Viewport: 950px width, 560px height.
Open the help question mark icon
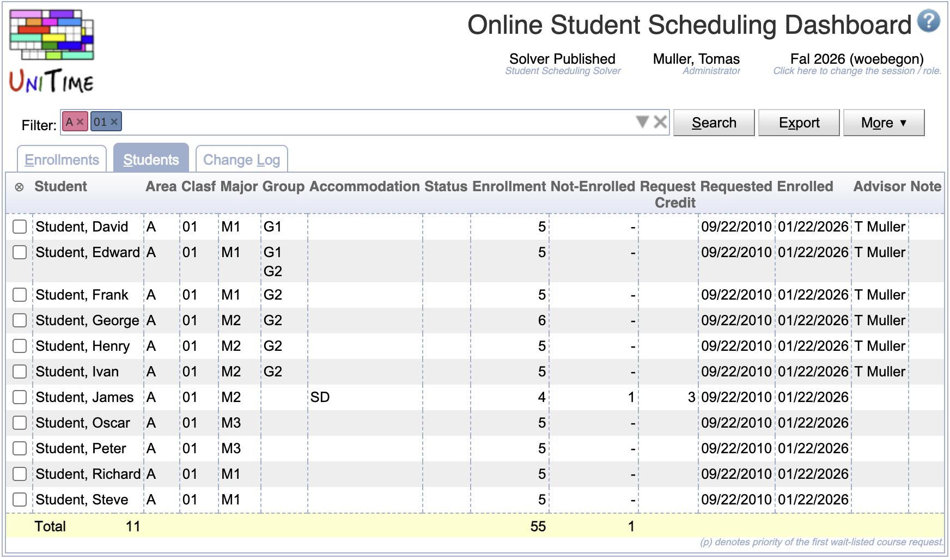click(x=930, y=20)
